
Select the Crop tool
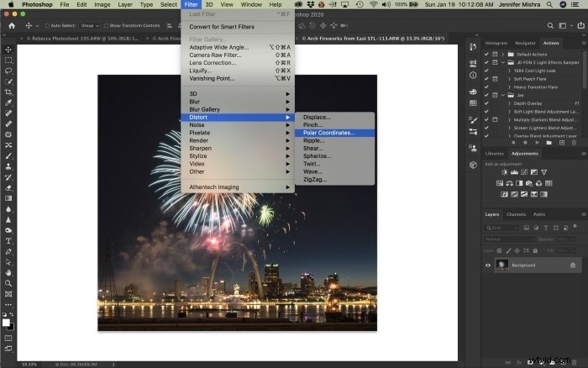(x=8, y=92)
